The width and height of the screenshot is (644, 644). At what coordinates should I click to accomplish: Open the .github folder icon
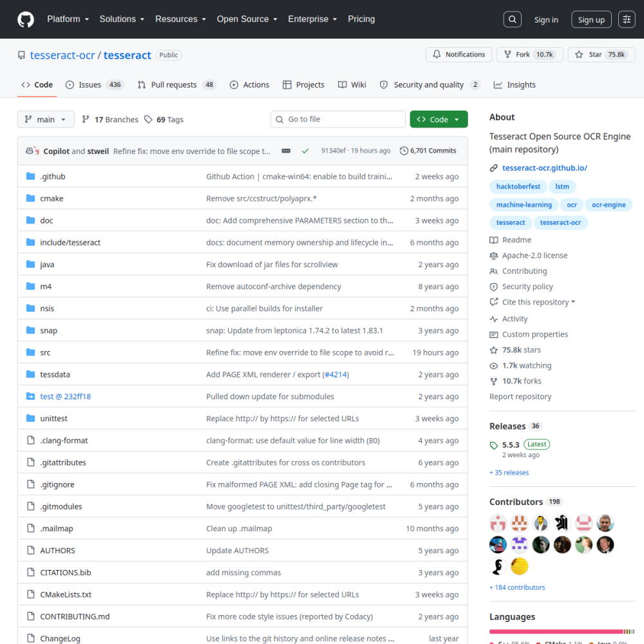tap(30, 176)
